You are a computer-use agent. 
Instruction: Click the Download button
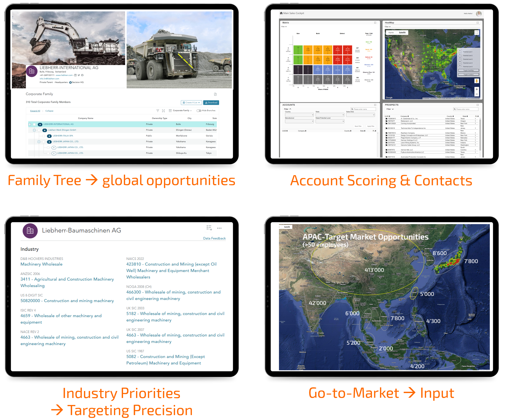click(x=211, y=103)
